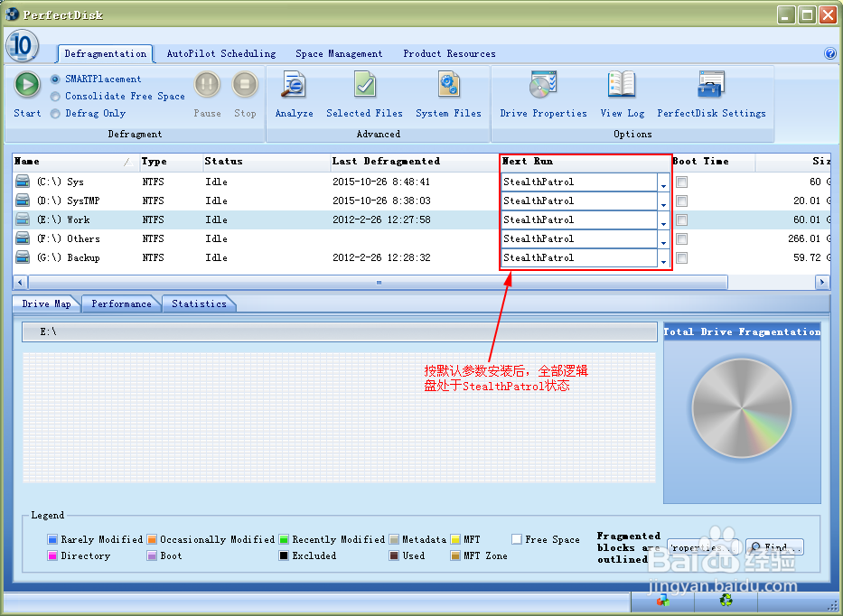Click the PerfectDisk 10 logo button

point(22,46)
